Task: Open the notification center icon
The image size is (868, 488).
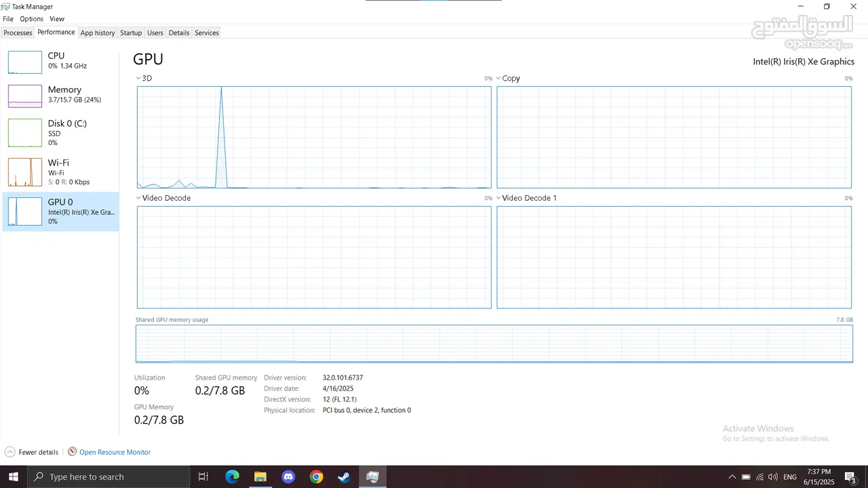Action: (x=850, y=476)
